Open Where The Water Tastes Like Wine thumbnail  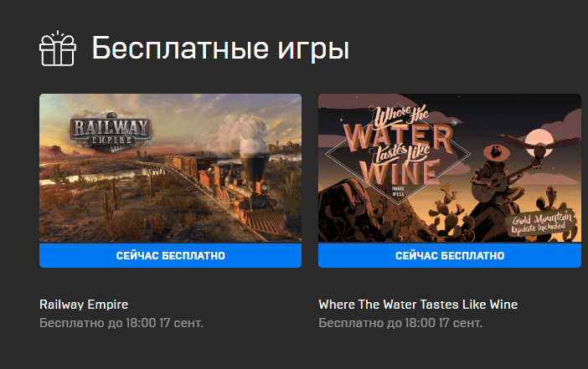coord(450,168)
